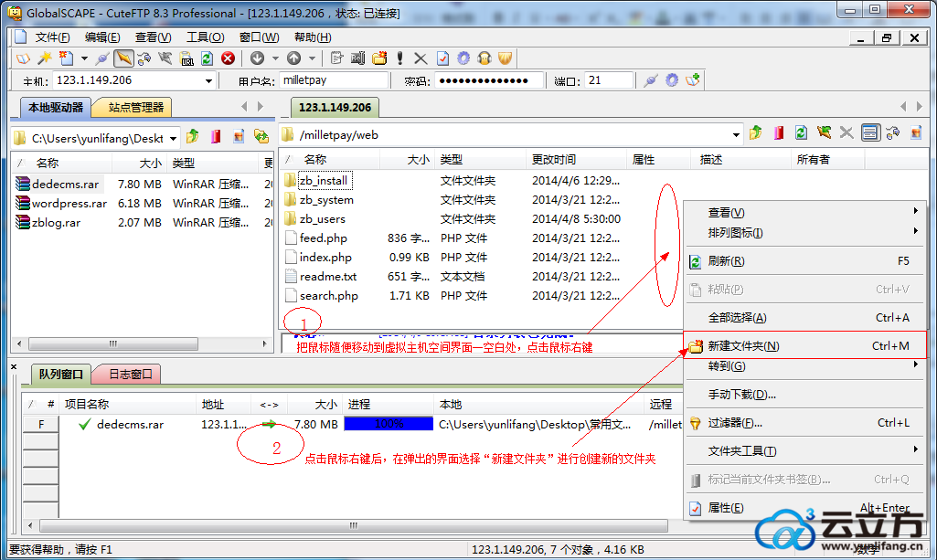Expand the download button dropdown arrow
Screen dimensions: 937x560
point(275,58)
